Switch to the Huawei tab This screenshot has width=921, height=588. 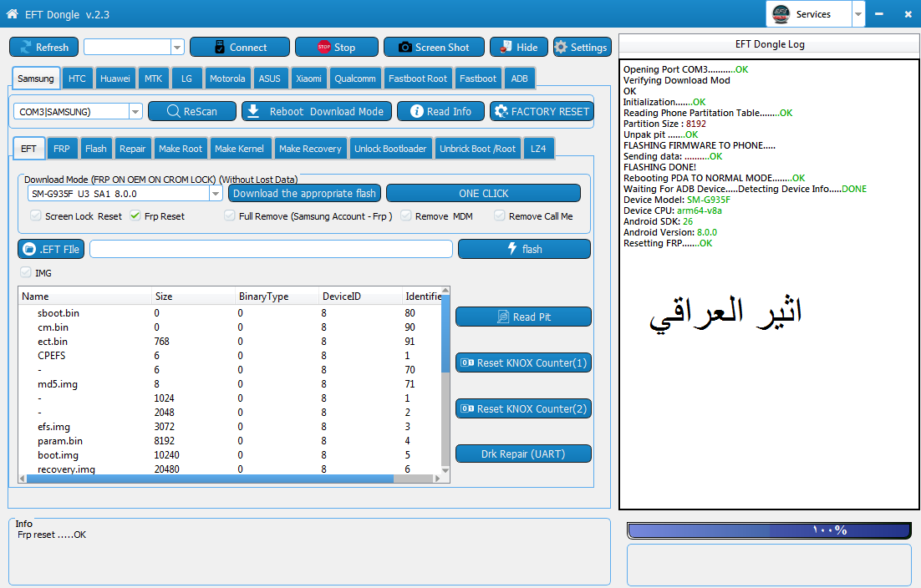[x=115, y=78]
